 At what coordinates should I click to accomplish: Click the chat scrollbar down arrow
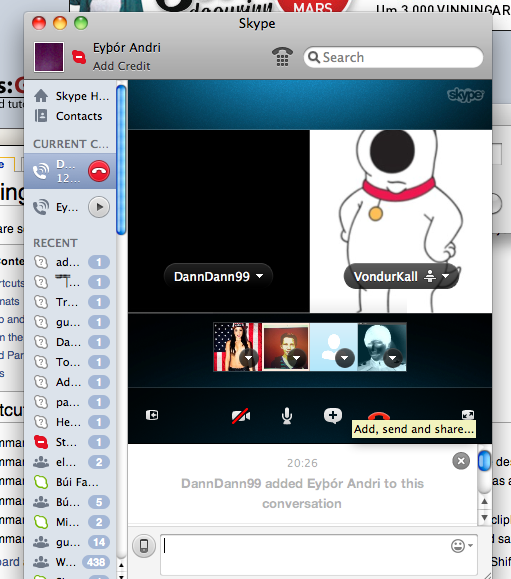click(484, 517)
